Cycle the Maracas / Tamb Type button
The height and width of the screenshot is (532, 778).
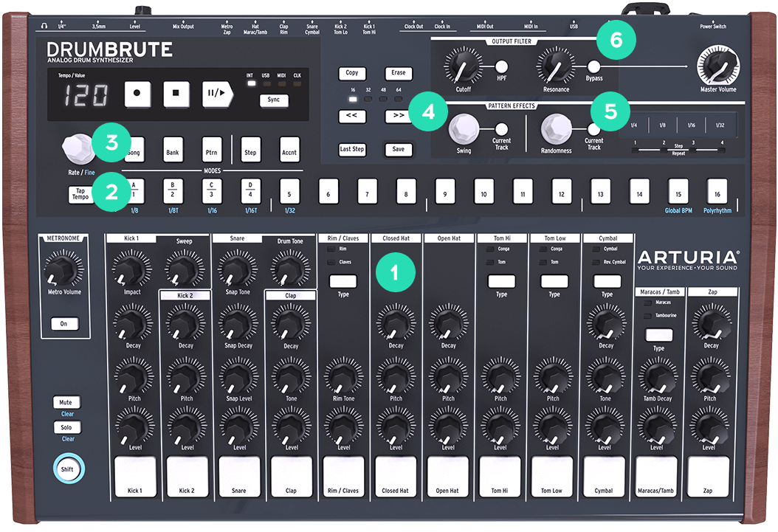(659, 335)
